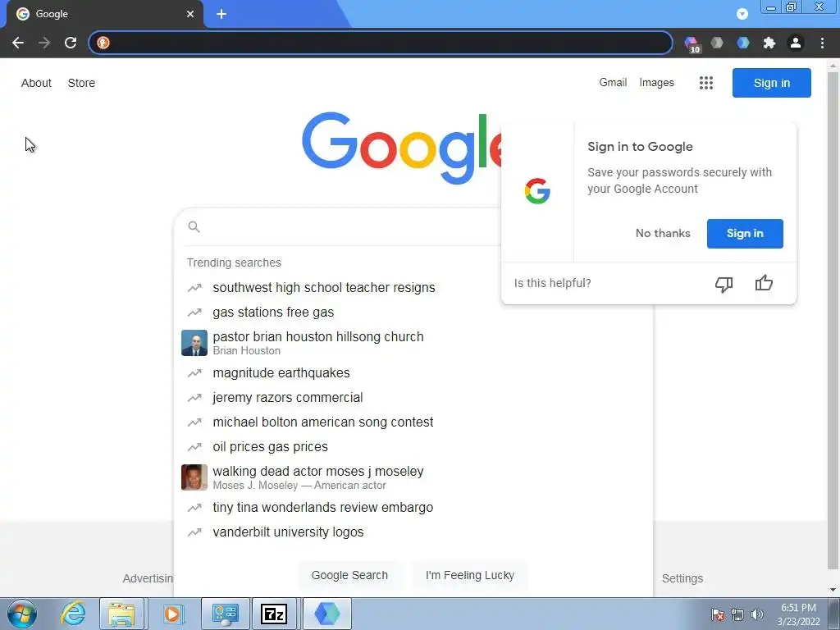Select suggestion tiny tina wonderlands review embargo
This screenshot has width=840, height=630.
click(413, 507)
